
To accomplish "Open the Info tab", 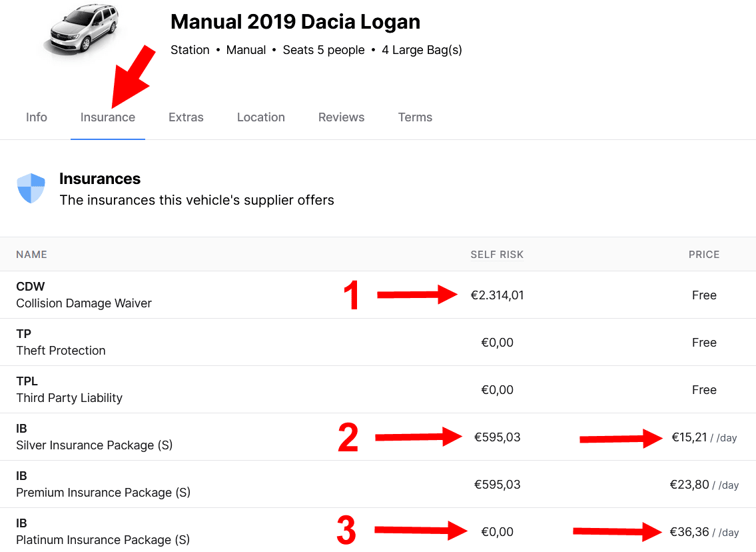I will 36,117.
